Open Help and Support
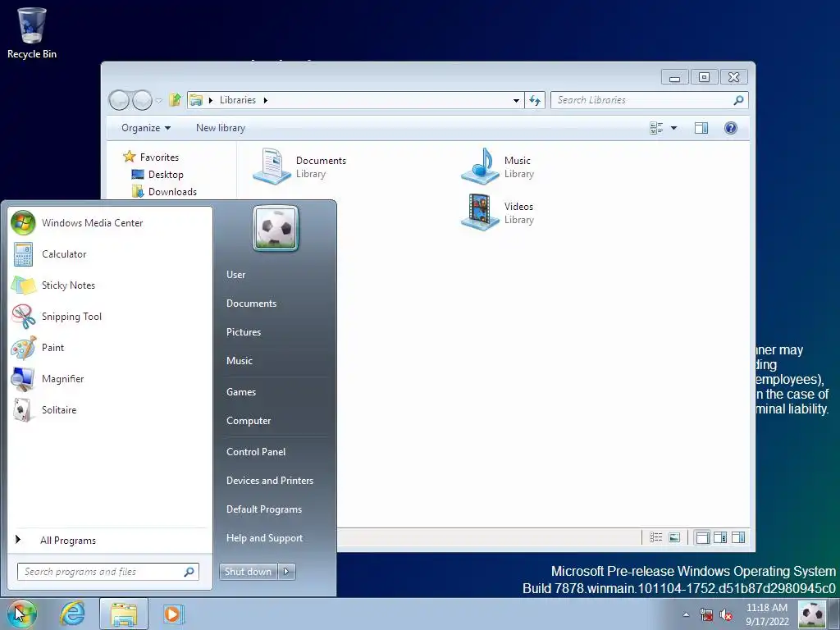 [275, 538]
